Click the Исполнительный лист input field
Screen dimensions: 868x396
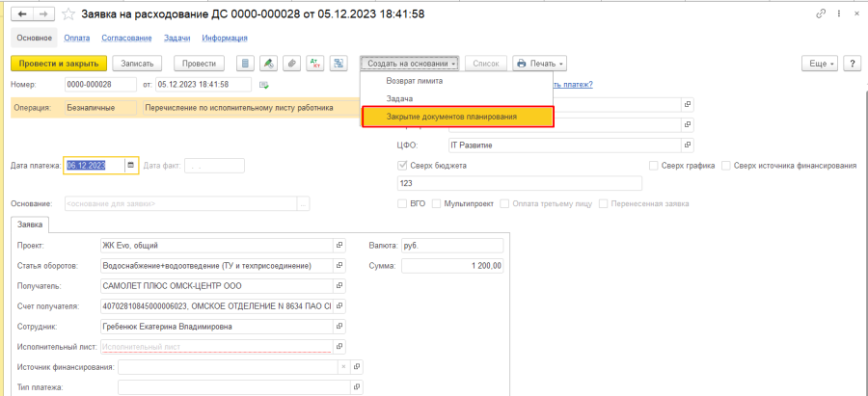click(x=215, y=346)
